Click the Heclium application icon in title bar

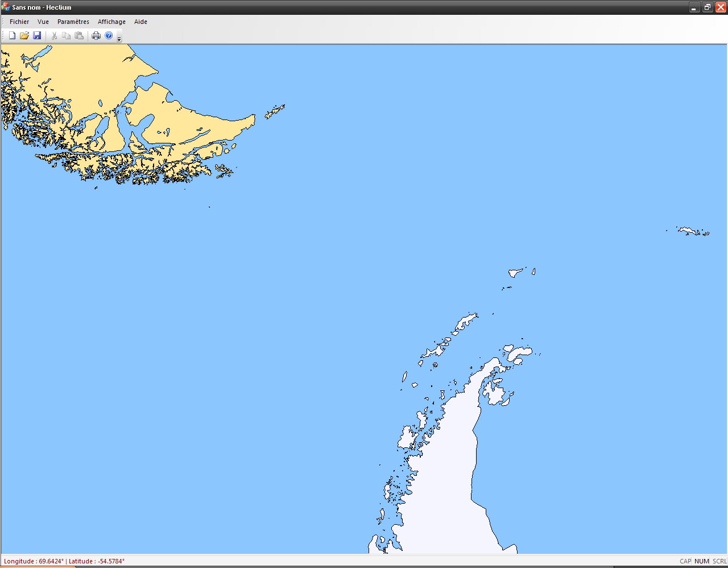[6, 7]
